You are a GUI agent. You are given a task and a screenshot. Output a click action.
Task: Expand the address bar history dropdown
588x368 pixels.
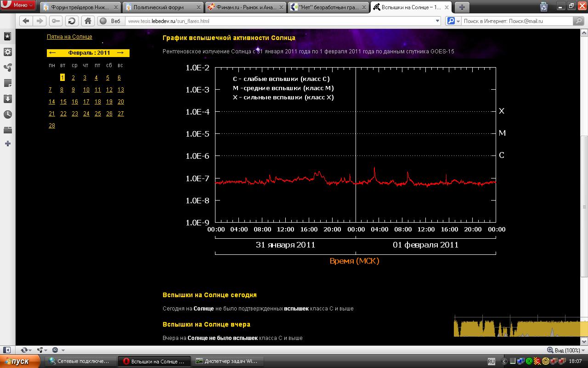[x=437, y=21]
